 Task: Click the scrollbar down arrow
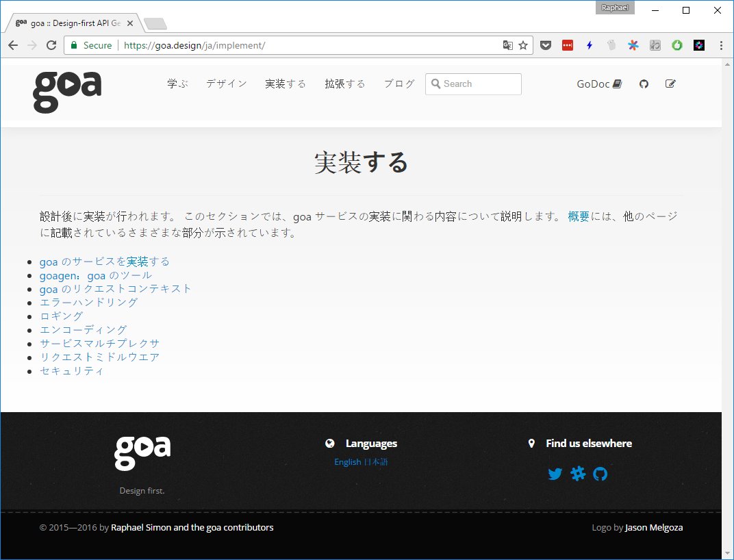click(x=727, y=553)
